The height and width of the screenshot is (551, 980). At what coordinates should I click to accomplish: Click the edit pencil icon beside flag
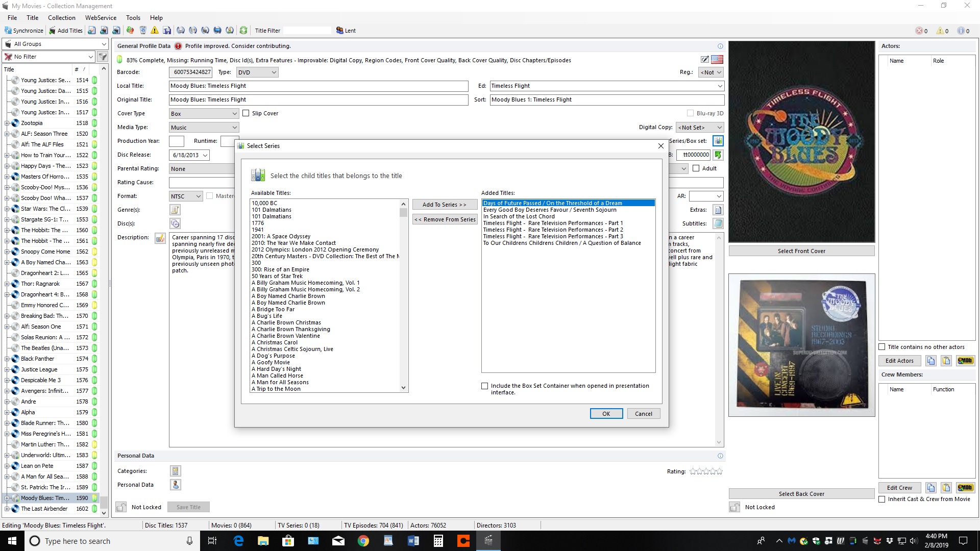point(705,60)
